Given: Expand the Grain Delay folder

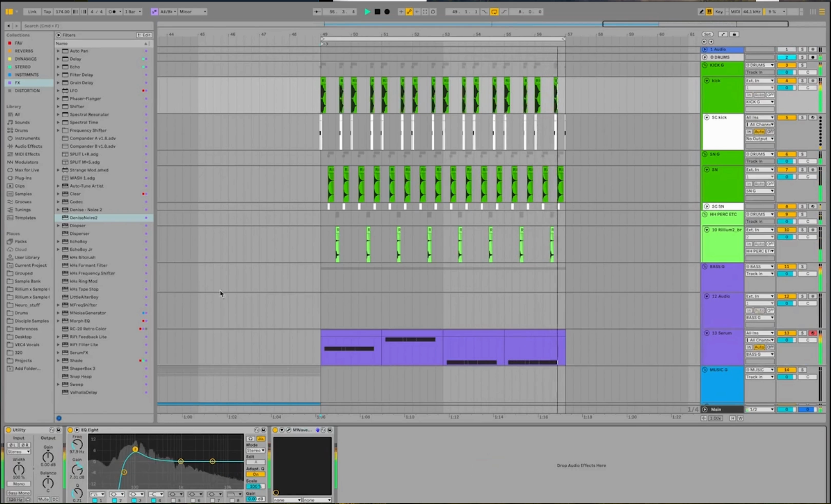Looking at the screenshot, I should coord(58,83).
